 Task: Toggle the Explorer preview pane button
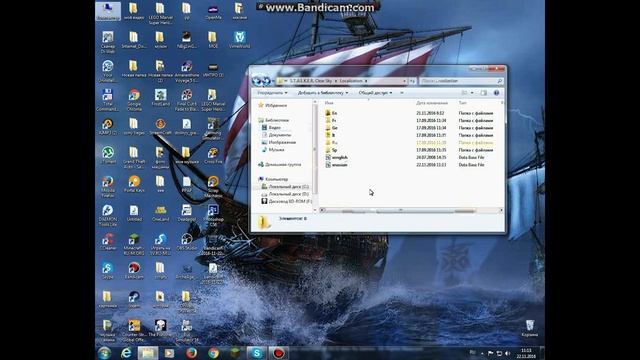point(484,93)
